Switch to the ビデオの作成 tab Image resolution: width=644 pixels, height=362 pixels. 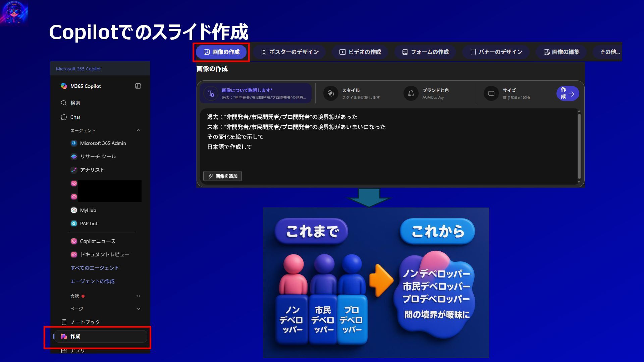click(x=360, y=52)
